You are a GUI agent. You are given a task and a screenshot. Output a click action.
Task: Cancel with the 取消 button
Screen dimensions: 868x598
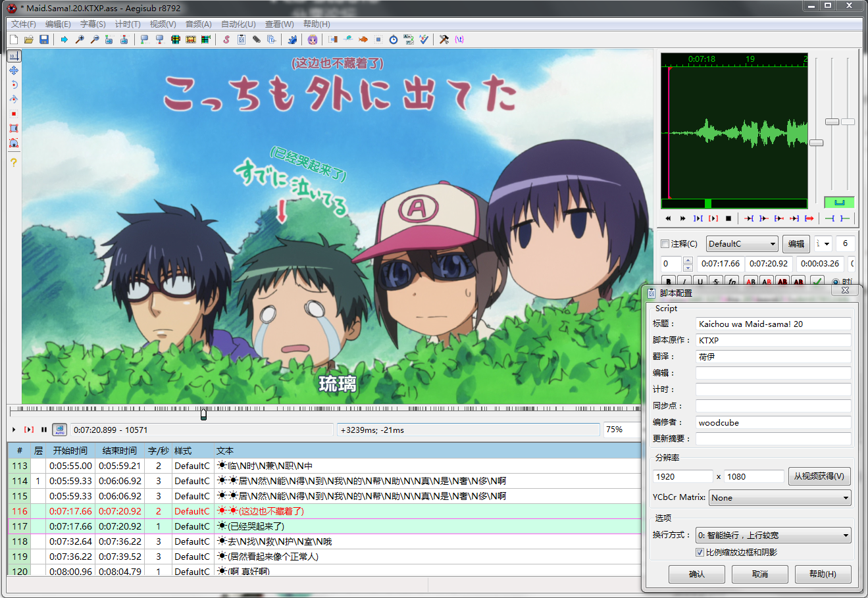pyautogui.click(x=760, y=574)
